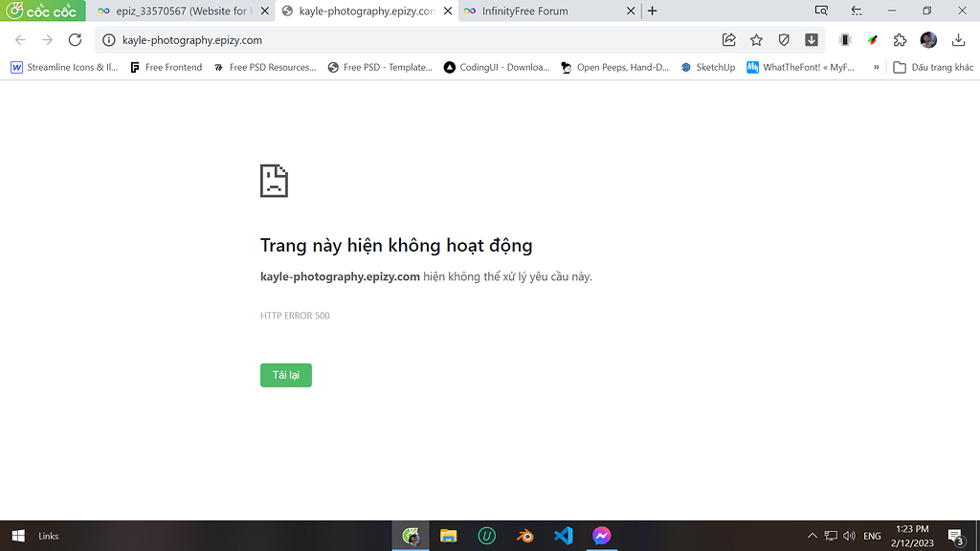The image size is (980, 551).
Task: Adjust the speaker volume in system tray
Action: 848,536
